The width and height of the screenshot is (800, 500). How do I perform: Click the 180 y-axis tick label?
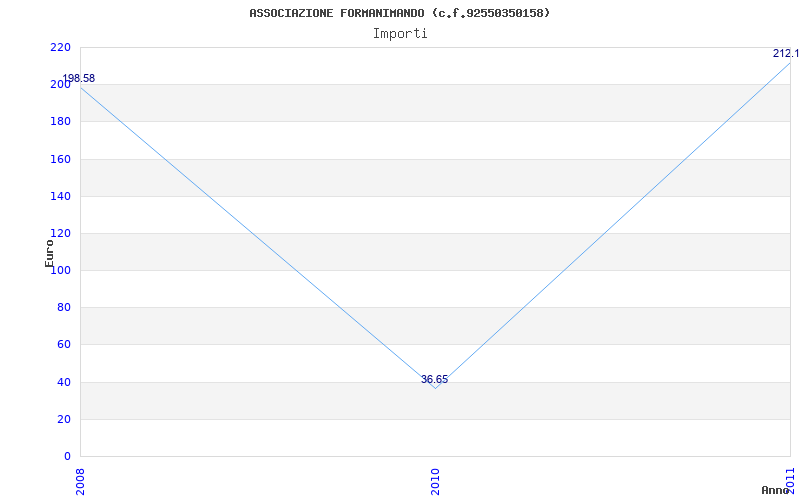click(60, 121)
